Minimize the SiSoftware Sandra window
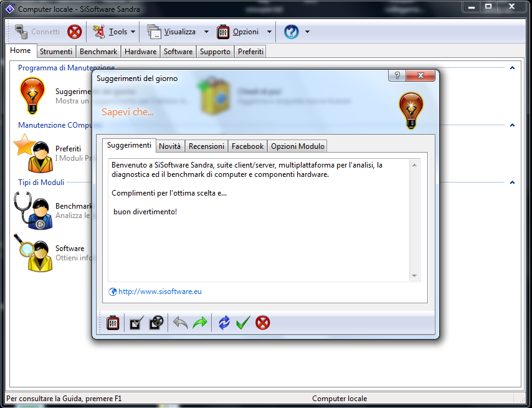The width and height of the screenshot is (532, 408). point(472,7)
